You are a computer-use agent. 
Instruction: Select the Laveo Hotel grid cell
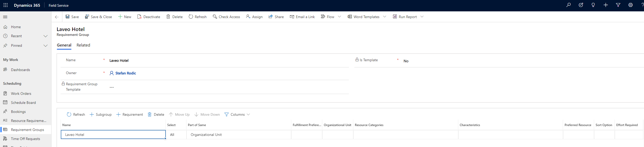(x=113, y=135)
